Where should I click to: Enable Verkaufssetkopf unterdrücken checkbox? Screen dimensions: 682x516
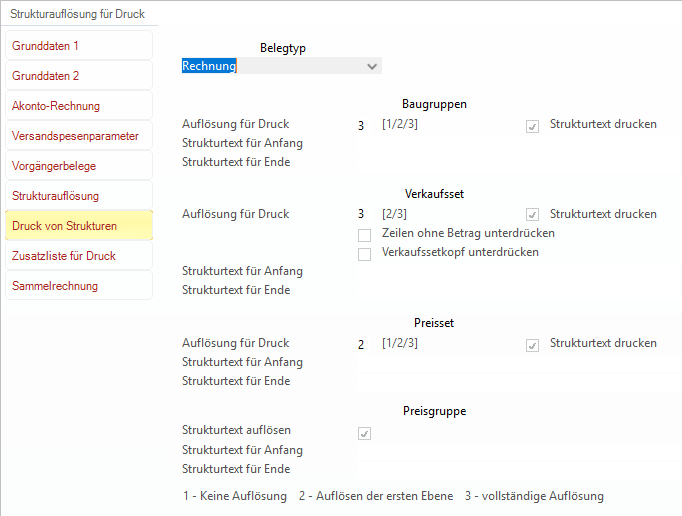click(x=364, y=254)
